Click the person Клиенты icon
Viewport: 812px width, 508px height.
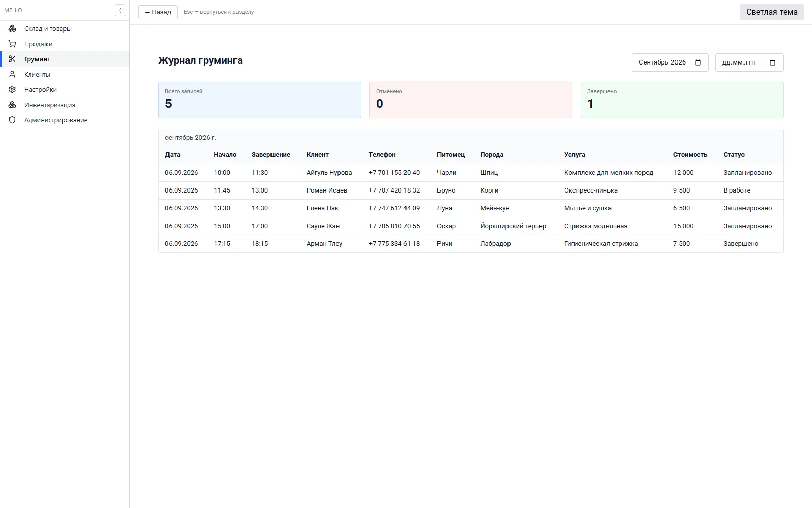tap(12, 74)
